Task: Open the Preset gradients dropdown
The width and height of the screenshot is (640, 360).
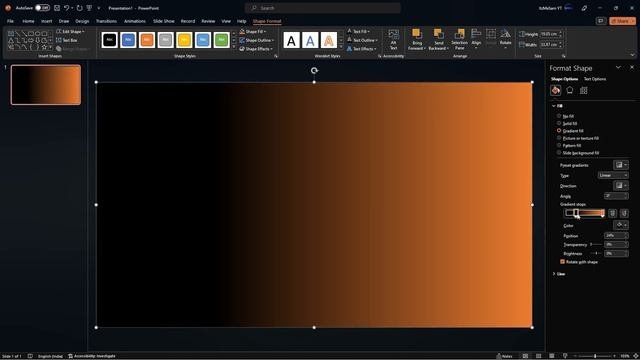Action: (620, 165)
